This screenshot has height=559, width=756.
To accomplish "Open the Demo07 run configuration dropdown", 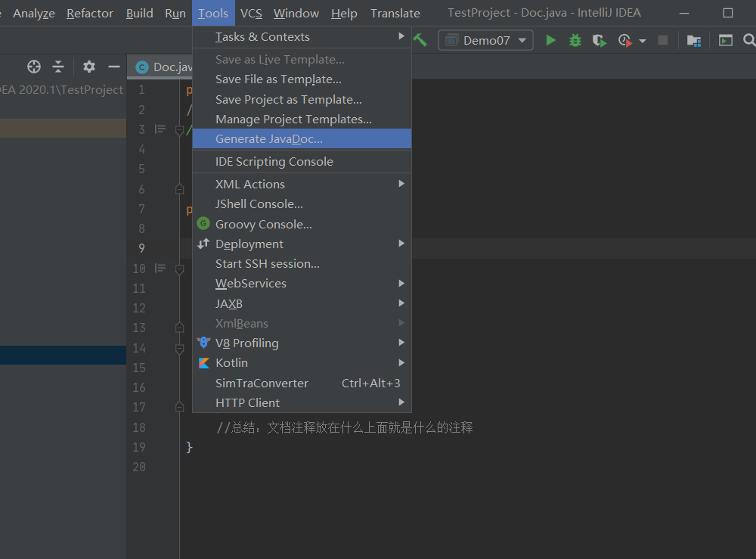I will (485, 41).
